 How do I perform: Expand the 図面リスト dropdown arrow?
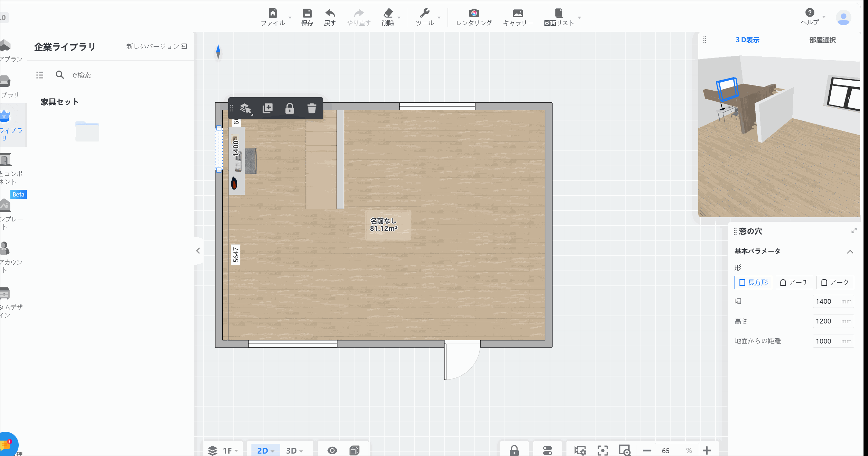pyautogui.click(x=579, y=18)
